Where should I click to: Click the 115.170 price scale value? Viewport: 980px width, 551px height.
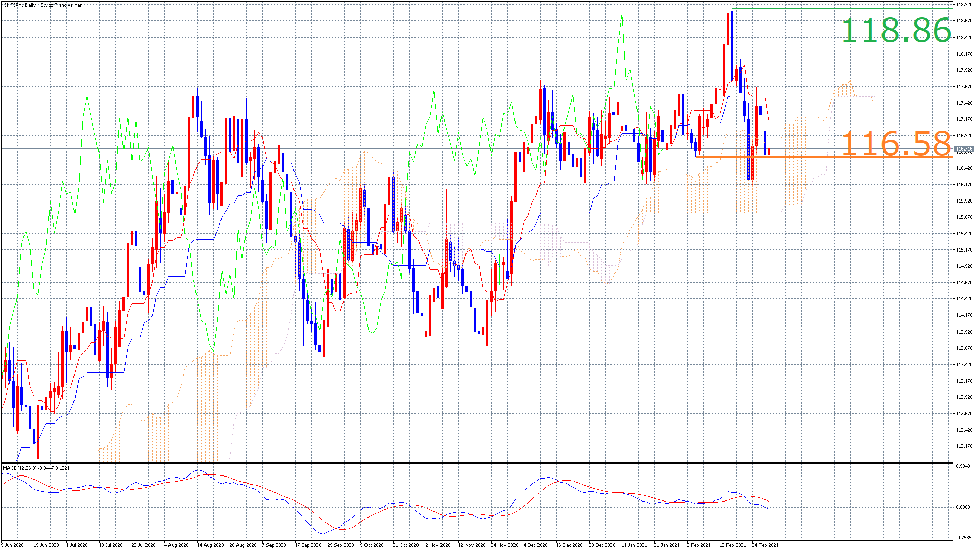[964, 250]
